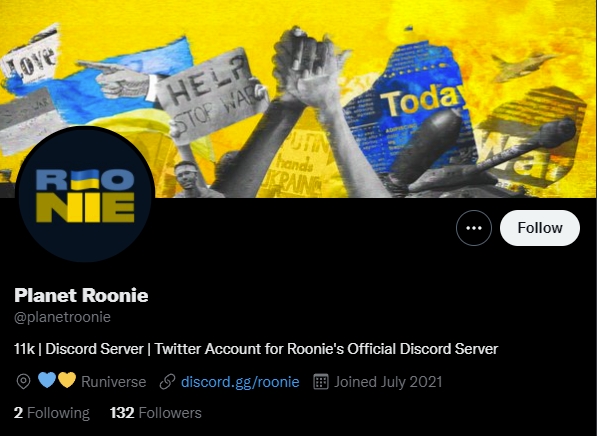Click the Roonie profile avatar
Image resolution: width=597 pixels, height=436 pixels.
[x=85, y=194]
